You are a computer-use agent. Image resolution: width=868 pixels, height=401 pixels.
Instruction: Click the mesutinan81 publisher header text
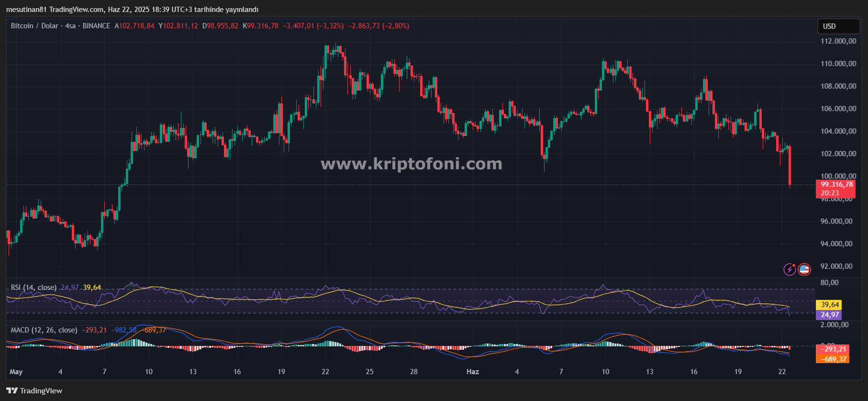point(26,10)
